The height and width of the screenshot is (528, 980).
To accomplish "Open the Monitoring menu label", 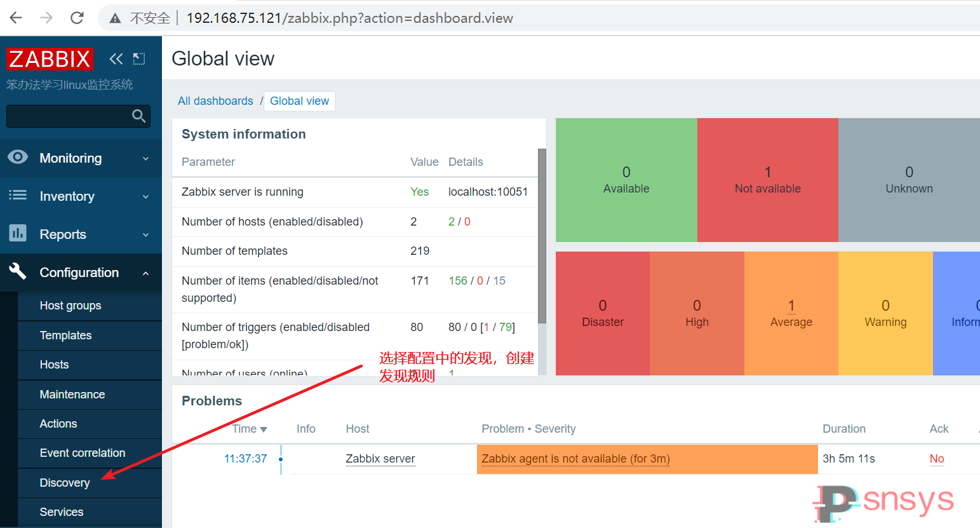I will click(x=70, y=158).
